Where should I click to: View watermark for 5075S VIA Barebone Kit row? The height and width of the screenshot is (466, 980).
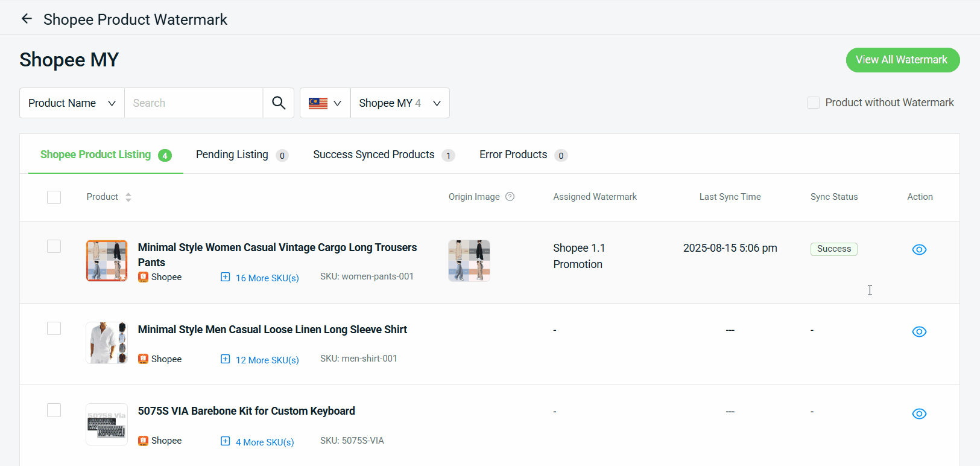click(919, 413)
